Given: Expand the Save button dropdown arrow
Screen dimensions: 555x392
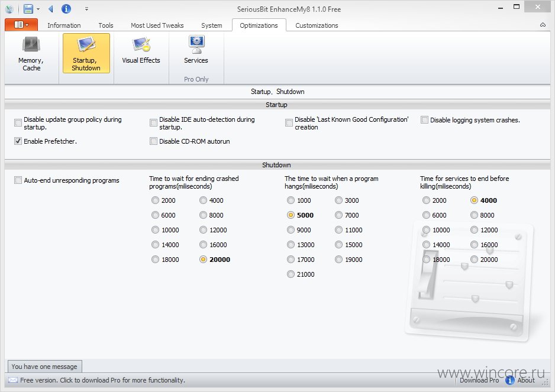Looking at the screenshot, I should pyautogui.click(x=38, y=9).
